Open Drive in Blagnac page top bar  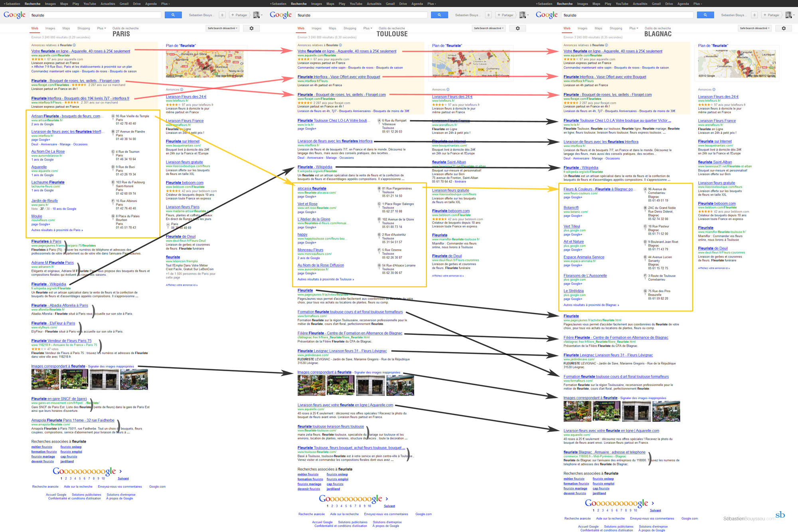[669, 4]
